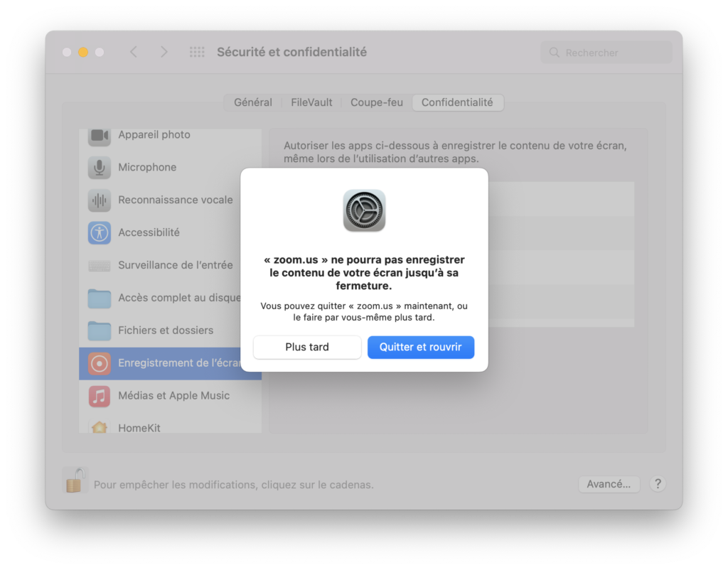The height and width of the screenshot is (570, 728).
Task: Select the Accessibilité icon
Action: click(x=100, y=232)
